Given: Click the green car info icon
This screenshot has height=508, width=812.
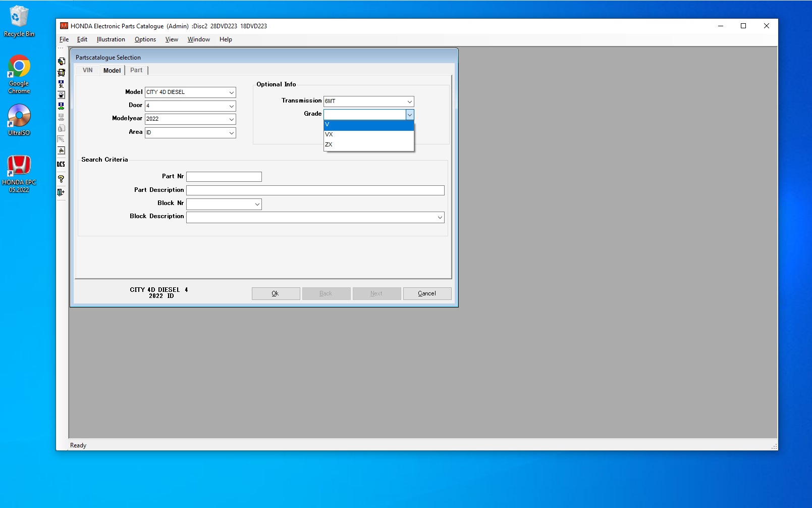Looking at the screenshot, I should tap(61, 106).
